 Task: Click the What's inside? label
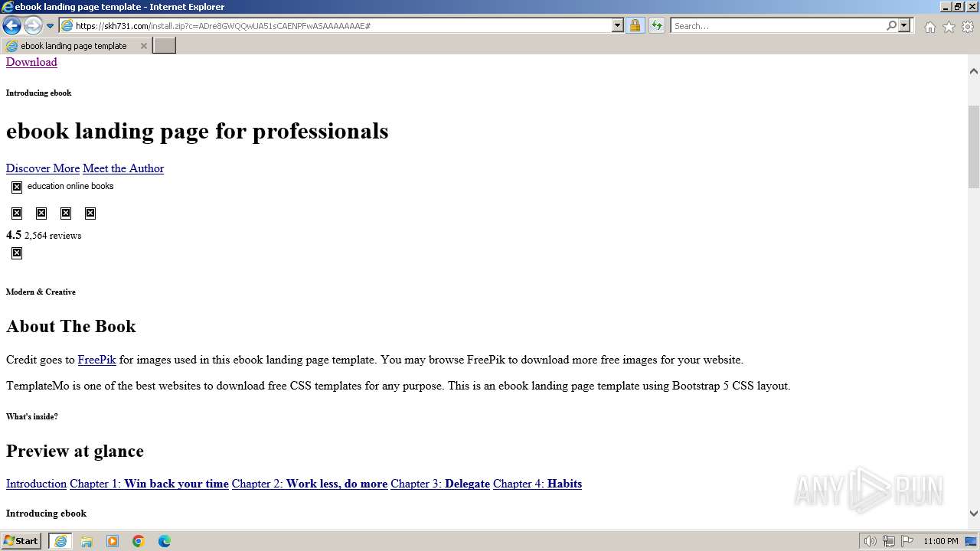tap(32, 416)
